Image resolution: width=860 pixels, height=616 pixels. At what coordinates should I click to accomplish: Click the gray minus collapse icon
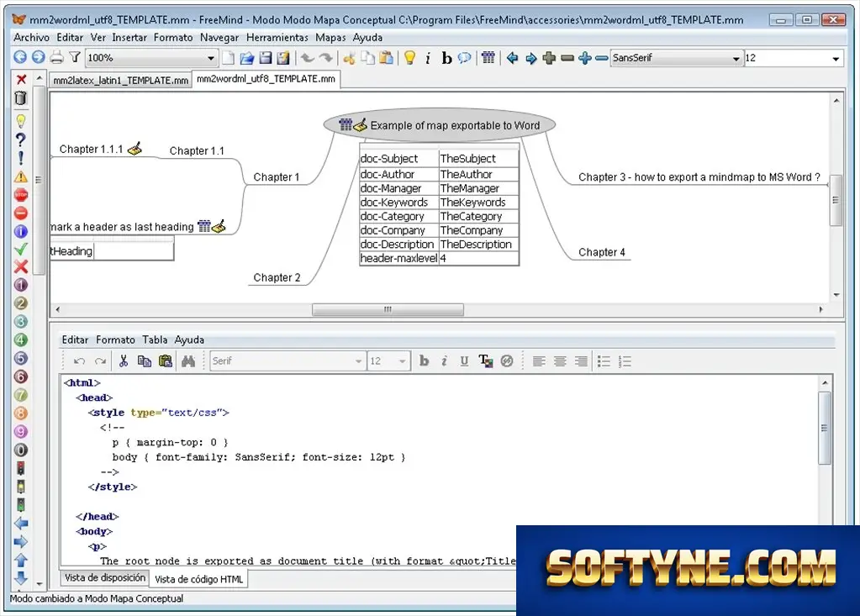point(567,57)
